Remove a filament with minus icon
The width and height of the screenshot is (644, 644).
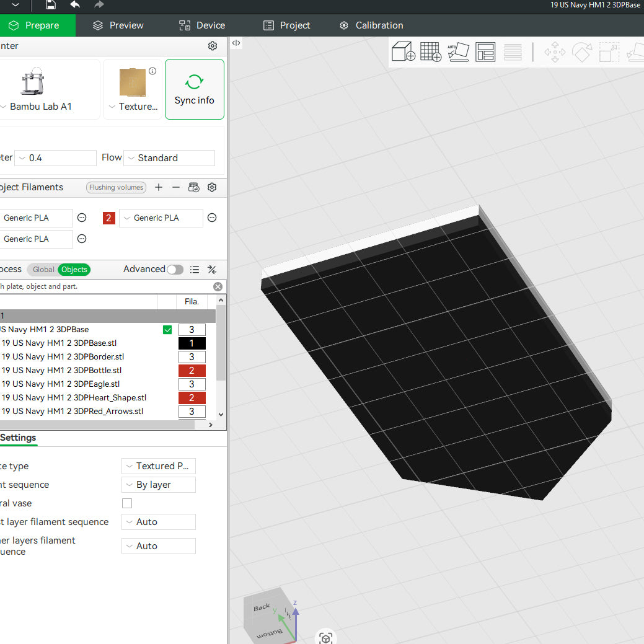pos(176,187)
